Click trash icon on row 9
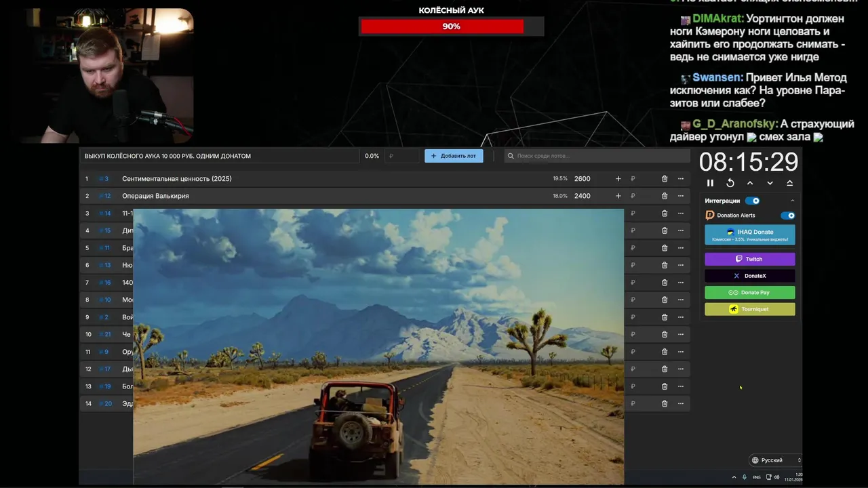This screenshot has height=488, width=868. click(665, 317)
